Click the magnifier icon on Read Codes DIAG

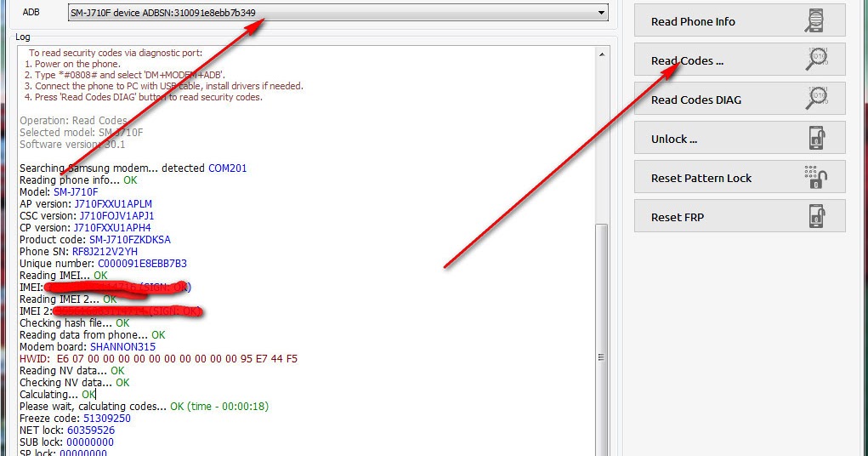pos(816,98)
